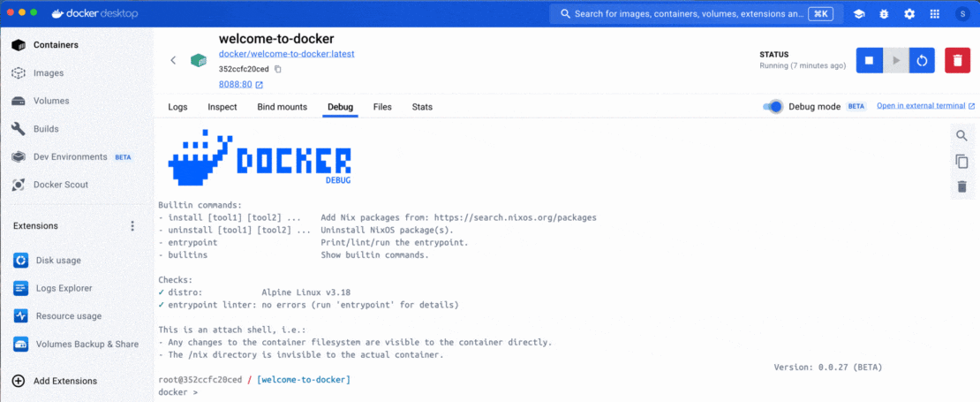Switch to the Bind mounts tab
This screenshot has width=980, height=402.
point(282,107)
